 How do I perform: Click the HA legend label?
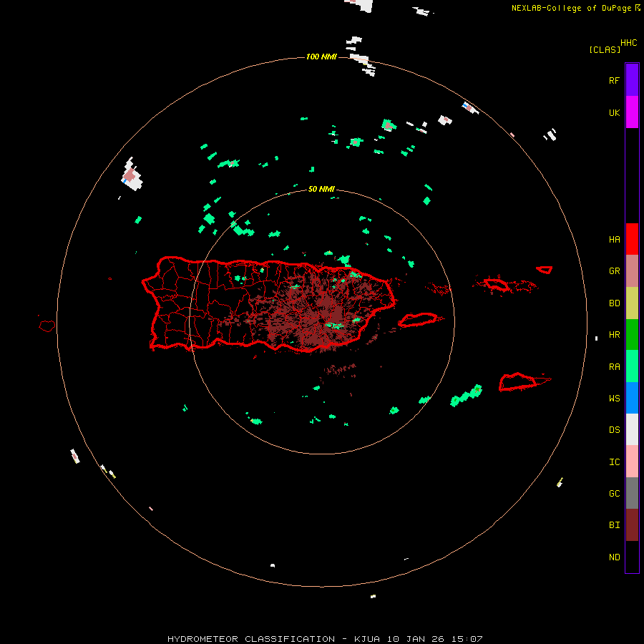point(614,239)
